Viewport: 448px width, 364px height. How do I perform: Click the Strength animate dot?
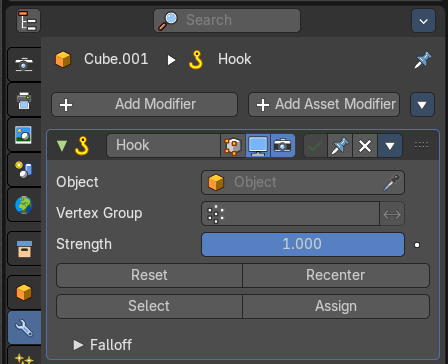[417, 245]
